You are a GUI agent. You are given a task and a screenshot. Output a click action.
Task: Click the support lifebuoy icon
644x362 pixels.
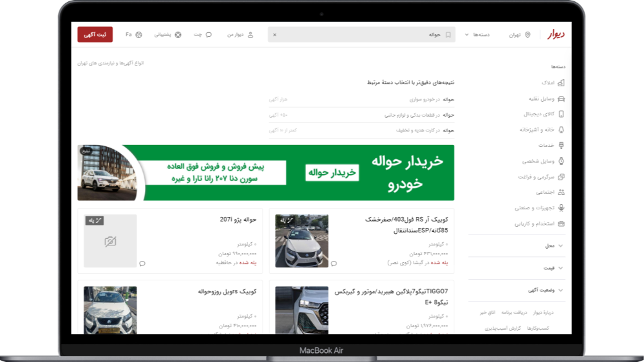coord(178,35)
